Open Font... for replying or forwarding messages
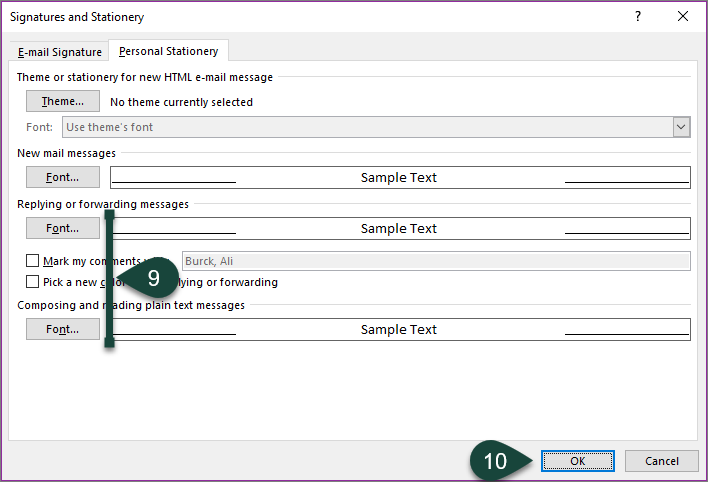 [x=63, y=228]
